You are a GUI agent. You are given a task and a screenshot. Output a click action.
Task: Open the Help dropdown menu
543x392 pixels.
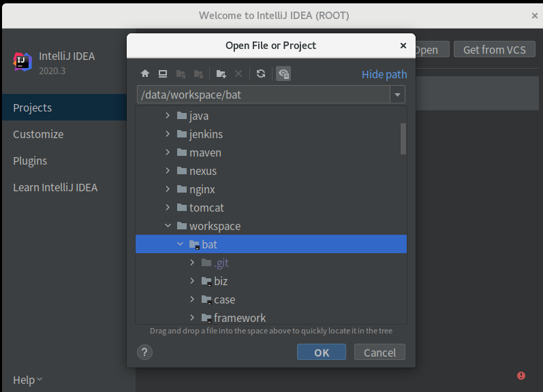28,380
